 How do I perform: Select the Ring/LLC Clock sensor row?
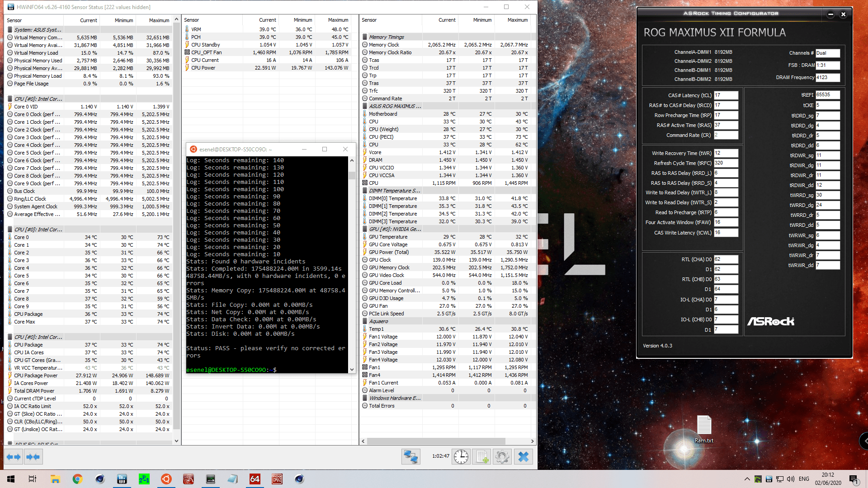pyautogui.click(x=89, y=199)
